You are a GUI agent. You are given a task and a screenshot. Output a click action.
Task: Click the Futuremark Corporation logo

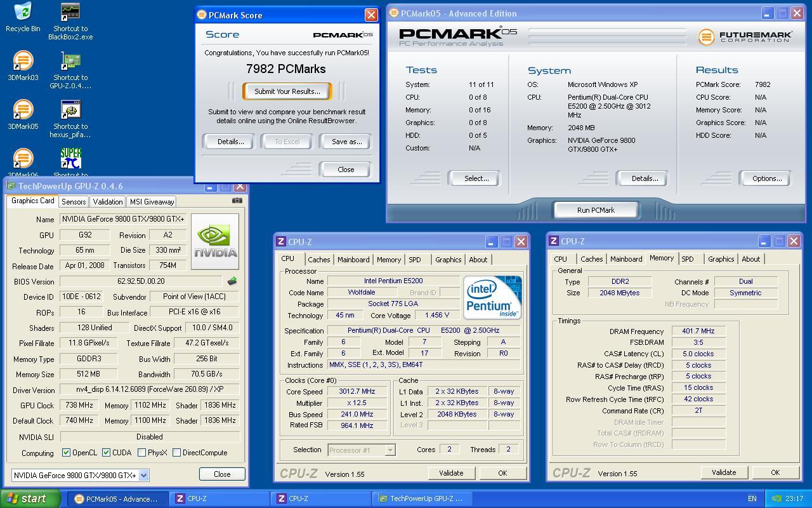[x=745, y=37]
